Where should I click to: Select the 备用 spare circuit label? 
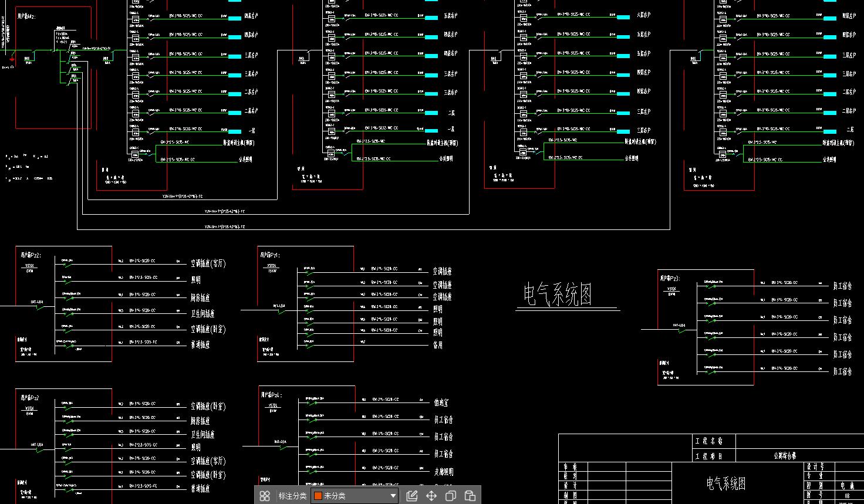(437, 345)
